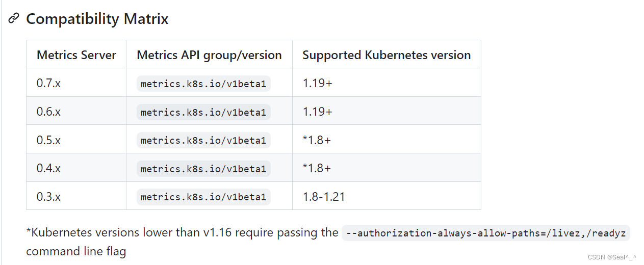Click the 1.19+ version in 0.7.x row
The width and height of the screenshot is (644, 265).
pos(317,83)
